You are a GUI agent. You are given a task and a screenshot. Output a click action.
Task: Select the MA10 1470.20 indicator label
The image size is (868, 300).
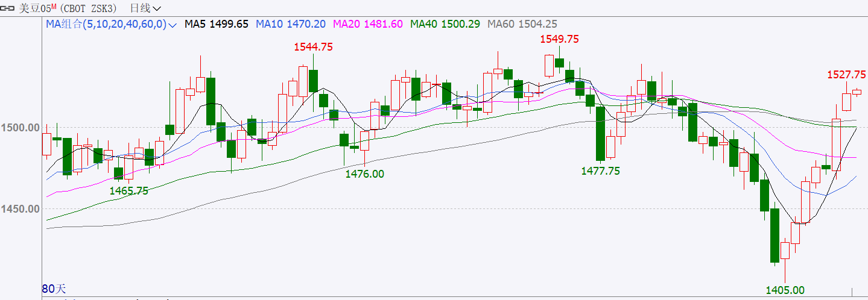291,25
